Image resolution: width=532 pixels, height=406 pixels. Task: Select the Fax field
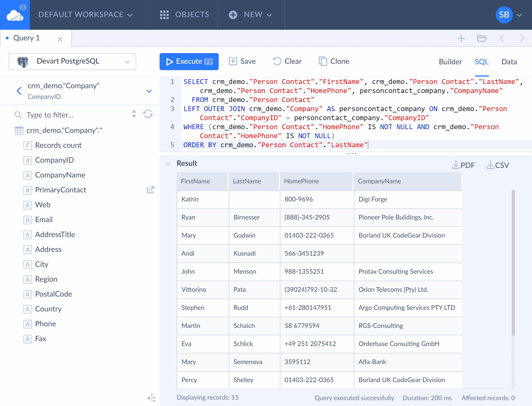35,339
